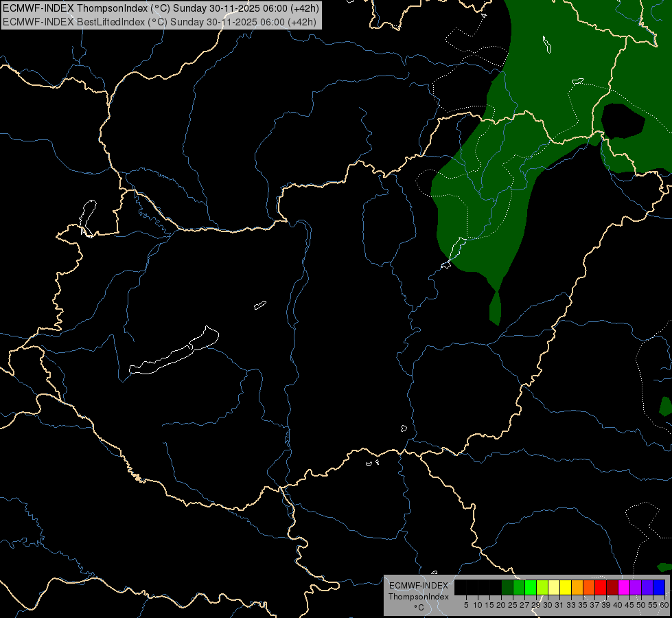Screen dimensions: 672x618
Task: Choose the orange 33-35 legend swatch
Action: 577,587
